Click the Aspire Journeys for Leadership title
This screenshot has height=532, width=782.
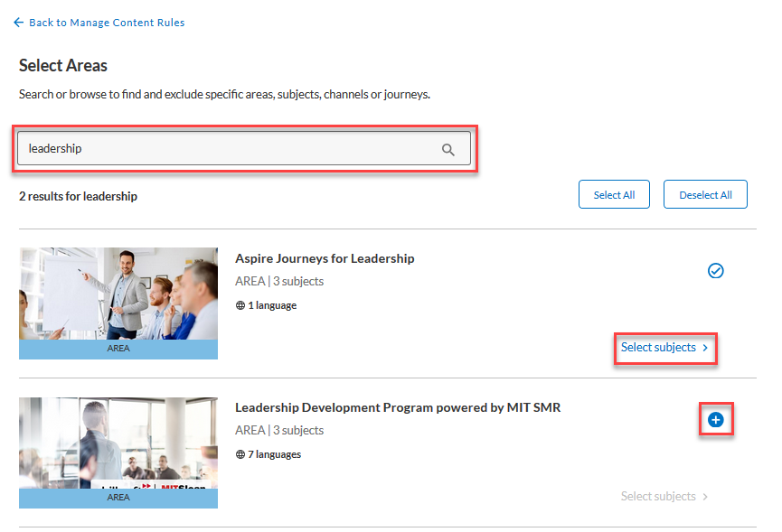click(325, 258)
